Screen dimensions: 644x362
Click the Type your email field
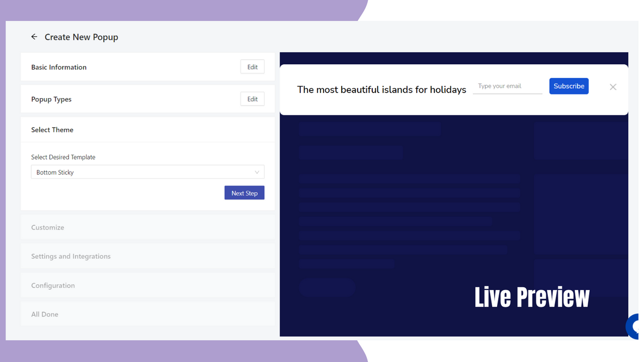coord(507,86)
